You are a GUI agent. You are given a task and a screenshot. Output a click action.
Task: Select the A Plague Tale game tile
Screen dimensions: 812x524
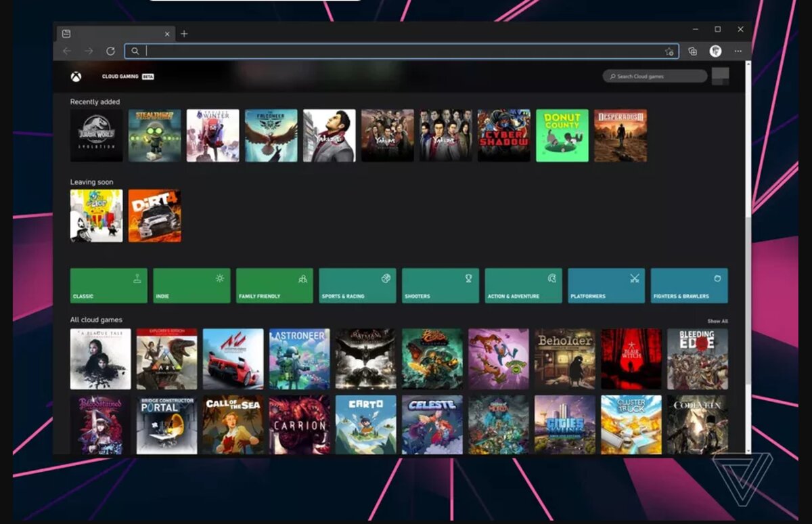coord(101,359)
